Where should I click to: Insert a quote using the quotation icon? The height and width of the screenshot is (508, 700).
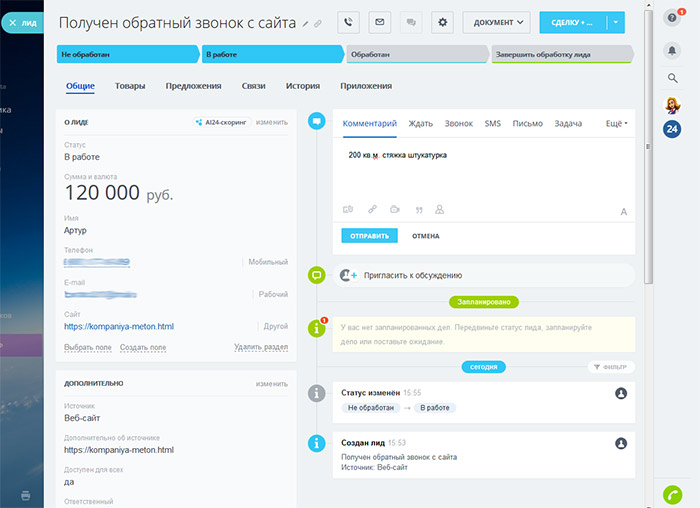tap(417, 210)
